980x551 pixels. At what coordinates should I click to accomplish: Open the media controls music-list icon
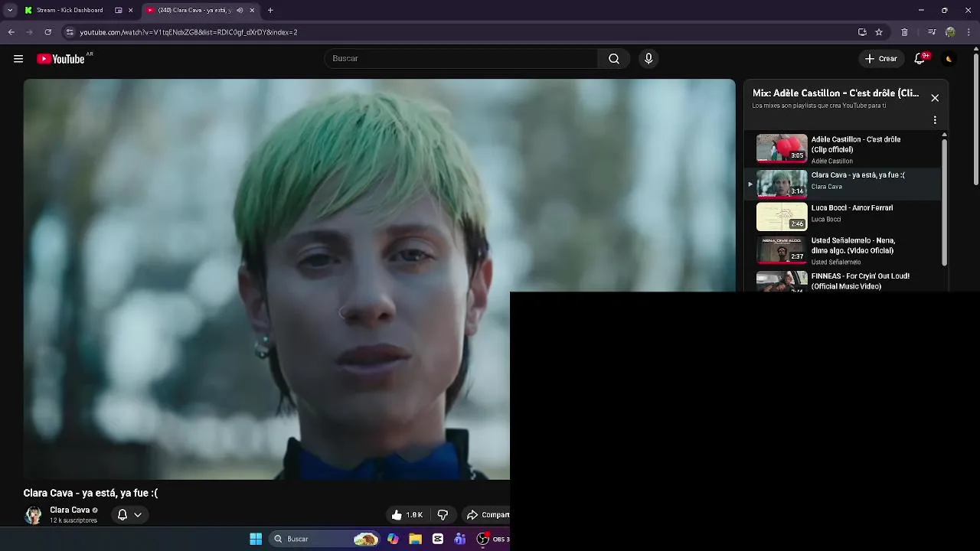932,32
